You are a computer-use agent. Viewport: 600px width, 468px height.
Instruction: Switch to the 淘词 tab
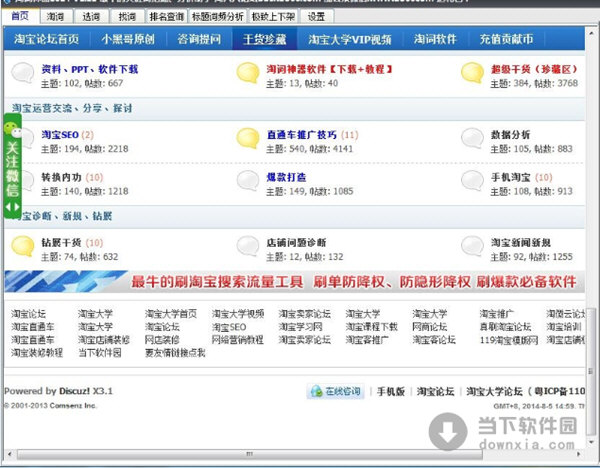tap(55, 16)
